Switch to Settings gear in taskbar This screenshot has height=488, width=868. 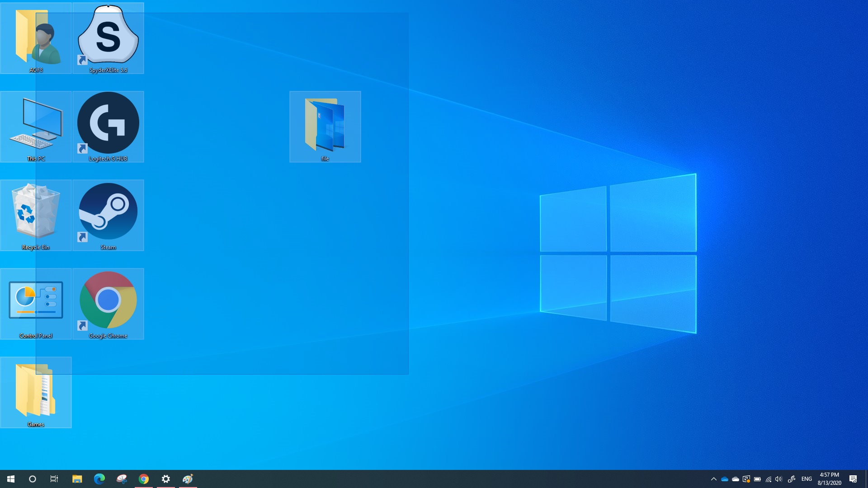point(166,479)
